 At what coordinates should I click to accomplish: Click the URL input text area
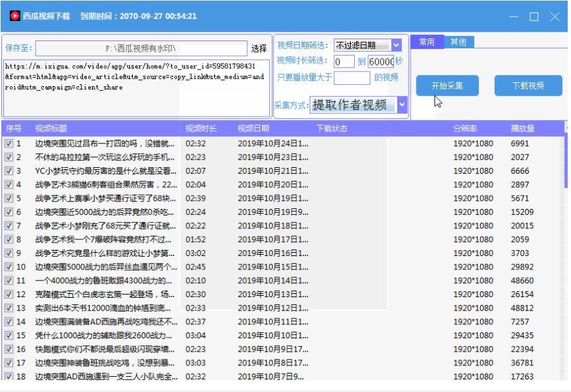click(x=137, y=88)
